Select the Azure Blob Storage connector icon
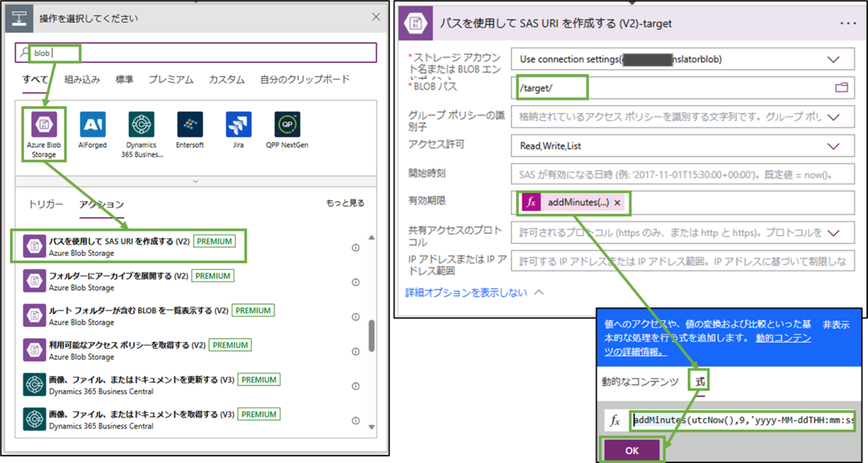Viewport: 868px width, 463px height. click(x=43, y=124)
